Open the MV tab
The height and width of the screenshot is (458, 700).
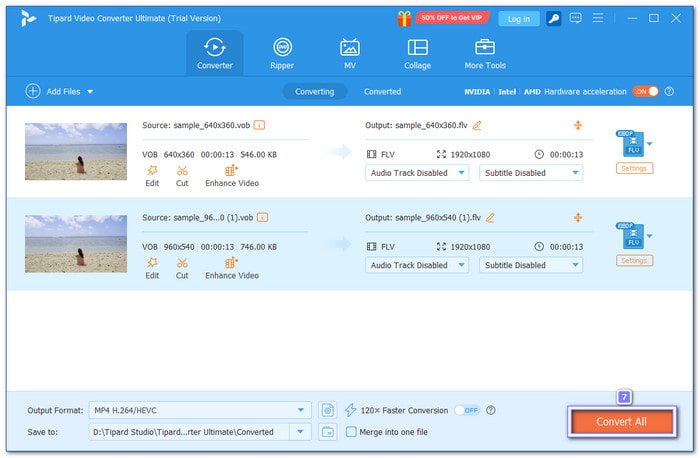350,53
